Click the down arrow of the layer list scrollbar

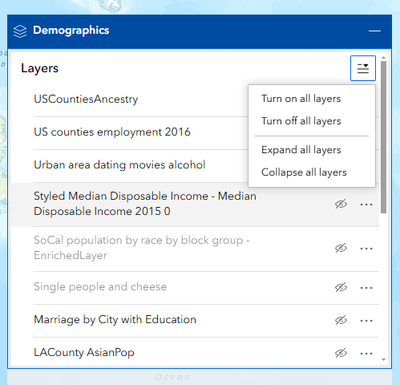click(384, 360)
